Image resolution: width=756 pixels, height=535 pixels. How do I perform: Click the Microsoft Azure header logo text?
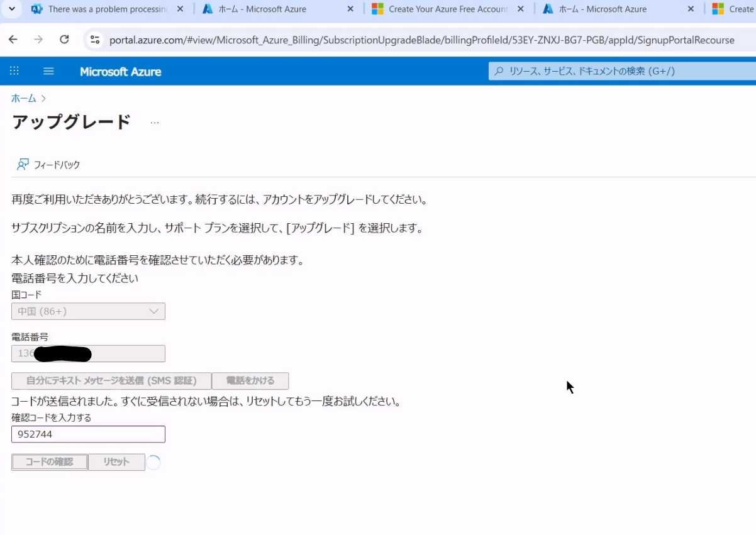(120, 72)
